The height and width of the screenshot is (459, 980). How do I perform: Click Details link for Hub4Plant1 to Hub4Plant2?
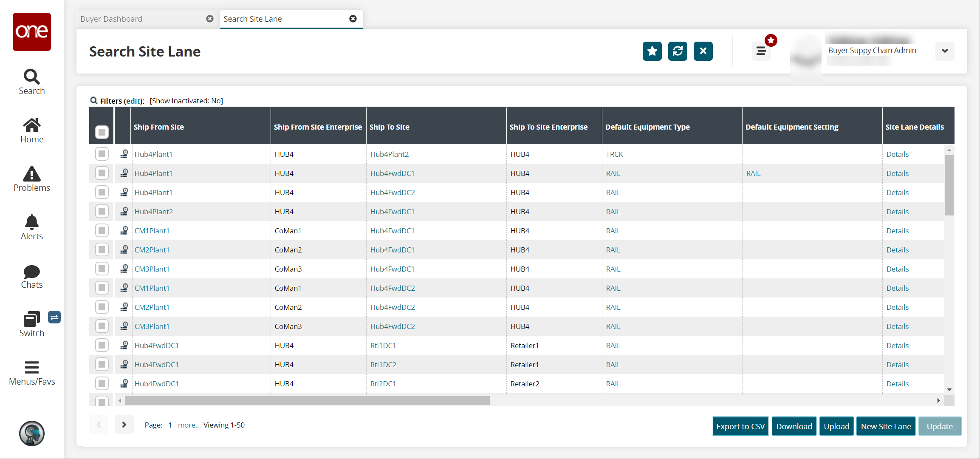coord(897,154)
